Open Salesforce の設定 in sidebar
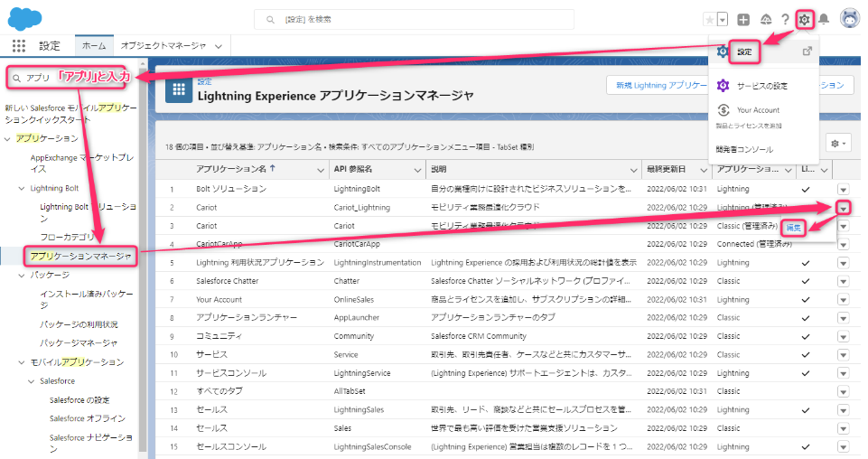Viewport: 868px width, 459px height. [x=79, y=399]
